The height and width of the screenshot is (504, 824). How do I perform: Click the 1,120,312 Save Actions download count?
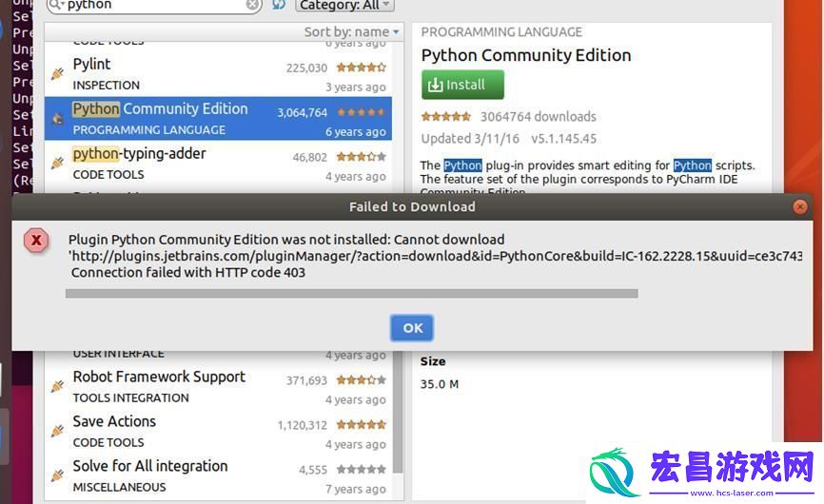(303, 425)
